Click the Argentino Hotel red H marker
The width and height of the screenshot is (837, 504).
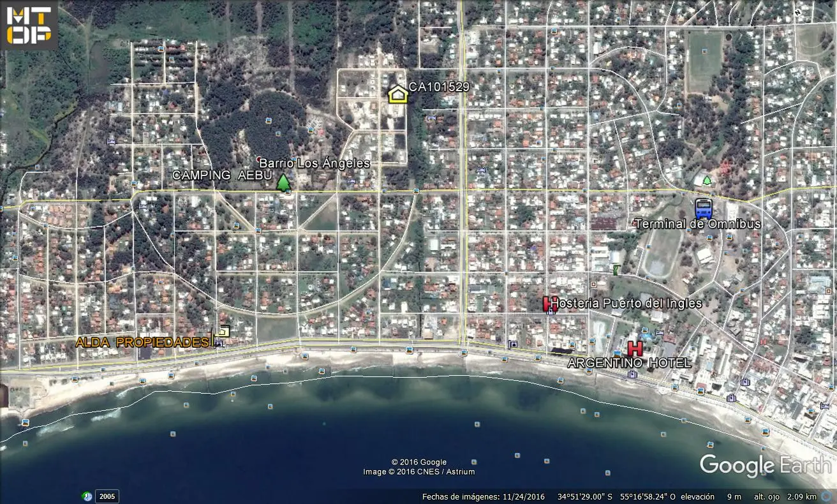pyautogui.click(x=635, y=348)
